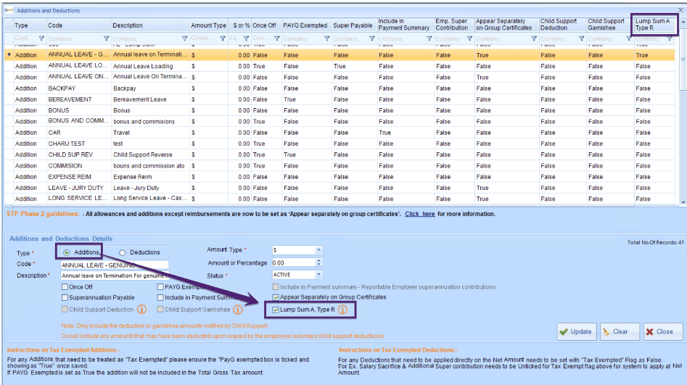The image size is (687, 385).
Task: Show info icon beside Lump Sum A, Type R
Action: 343,310
